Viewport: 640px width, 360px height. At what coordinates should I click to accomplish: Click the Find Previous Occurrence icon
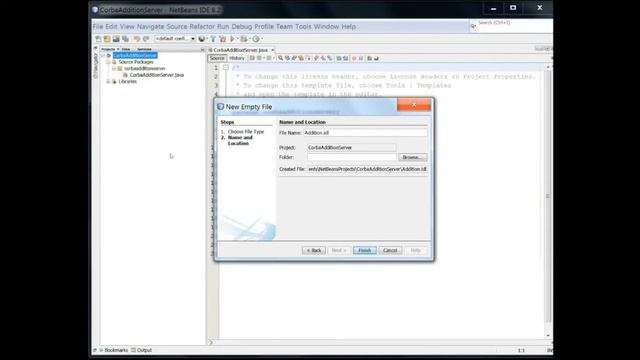tap(287, 58)
